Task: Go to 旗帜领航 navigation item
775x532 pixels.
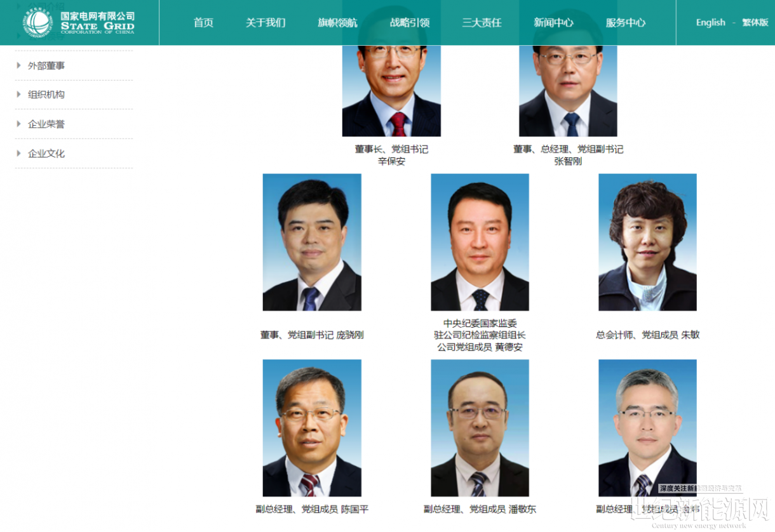Action: (x=337, y=23)
